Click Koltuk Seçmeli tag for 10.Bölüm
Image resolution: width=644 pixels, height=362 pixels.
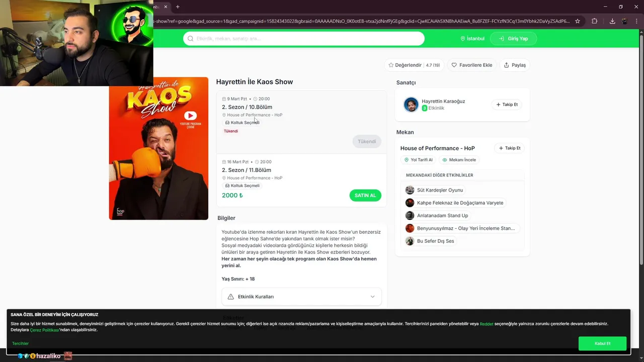tap(243, 123)
